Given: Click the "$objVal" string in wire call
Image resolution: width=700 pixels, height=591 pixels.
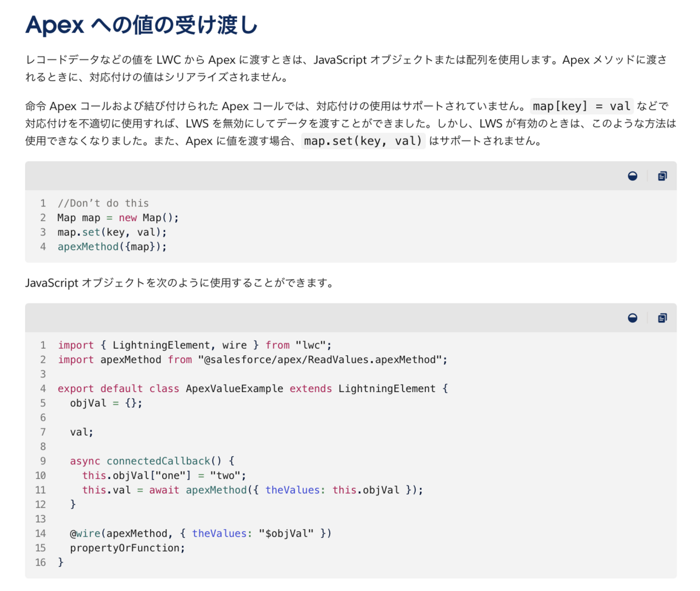Looking at the screenshot, I should 286,533.
